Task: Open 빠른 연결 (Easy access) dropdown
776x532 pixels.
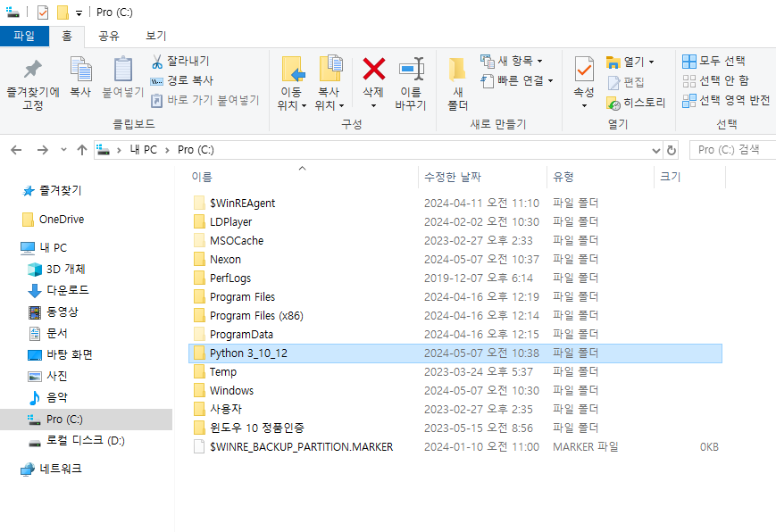Action: [517, 80]
